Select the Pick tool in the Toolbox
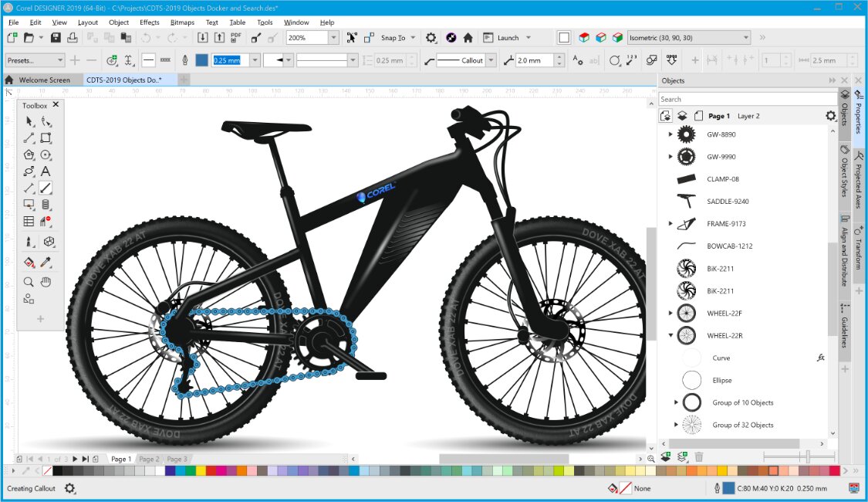This screenshot has width=868, height=502. 29,121
